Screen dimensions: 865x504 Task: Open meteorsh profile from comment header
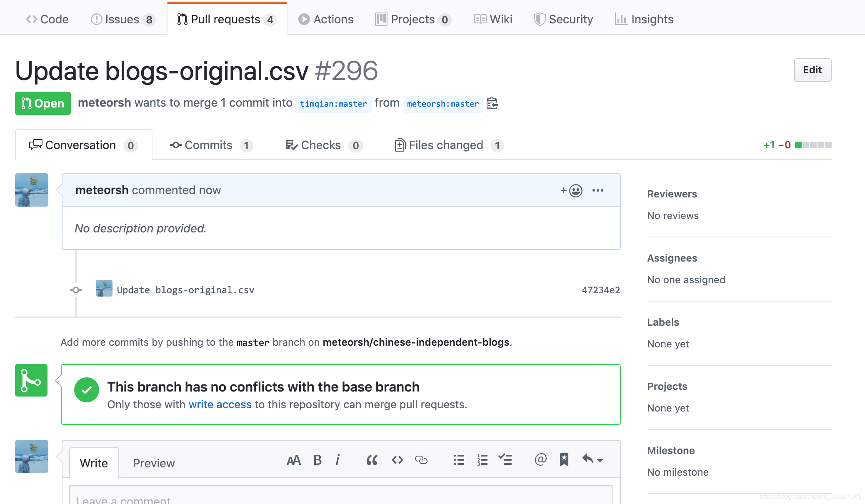click(x=102, y=190)
